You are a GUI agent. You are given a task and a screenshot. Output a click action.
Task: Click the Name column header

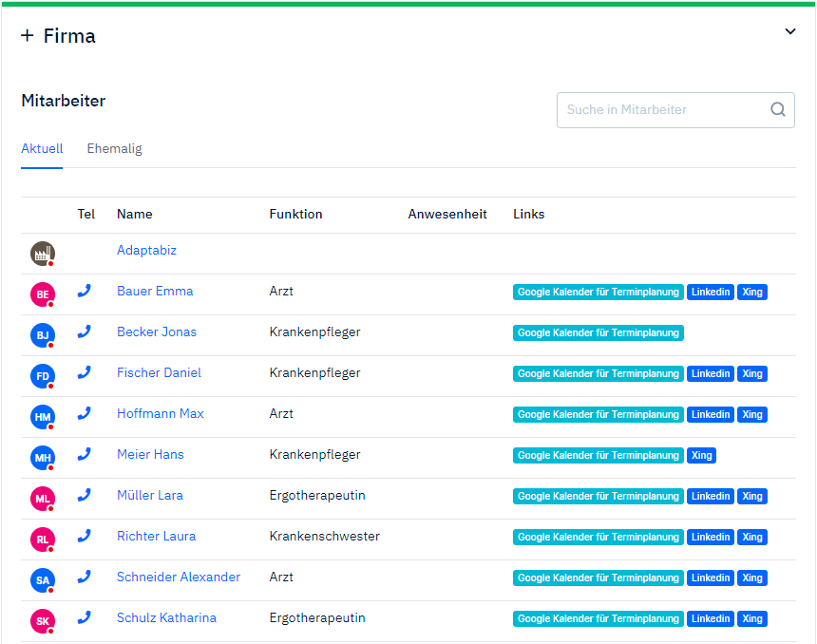click(x=134, y=215)
